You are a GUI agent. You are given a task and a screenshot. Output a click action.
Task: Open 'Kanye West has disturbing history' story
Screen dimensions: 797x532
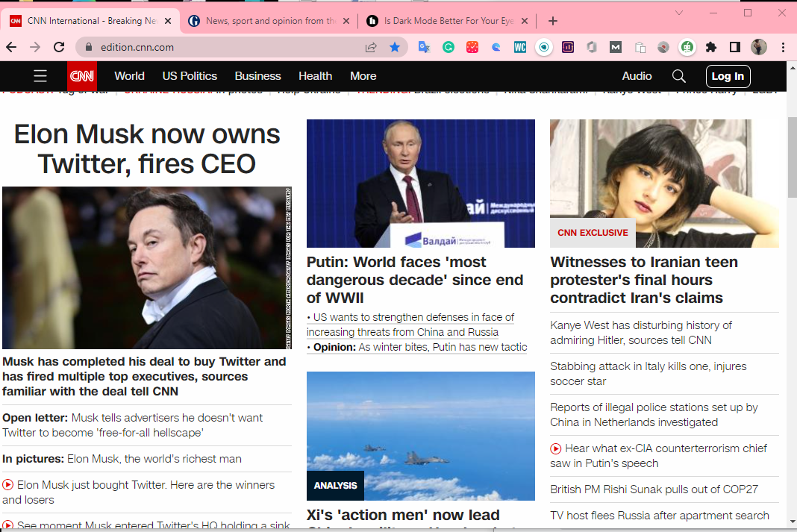[641, 333]
